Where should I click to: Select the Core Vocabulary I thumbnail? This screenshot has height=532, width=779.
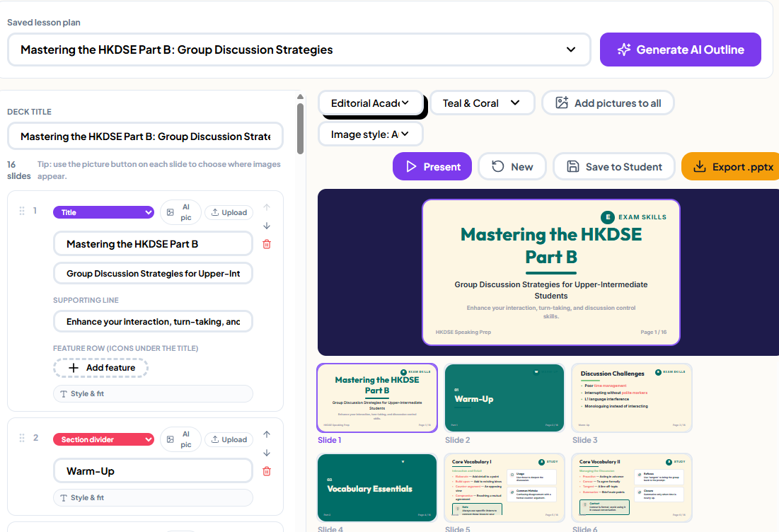coord(504,488)
